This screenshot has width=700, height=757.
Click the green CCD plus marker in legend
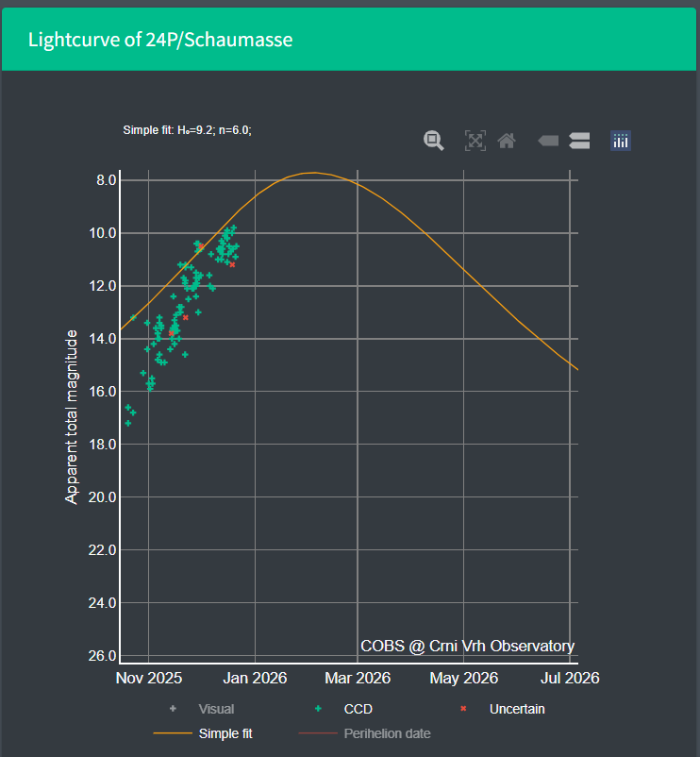[318, 708]
